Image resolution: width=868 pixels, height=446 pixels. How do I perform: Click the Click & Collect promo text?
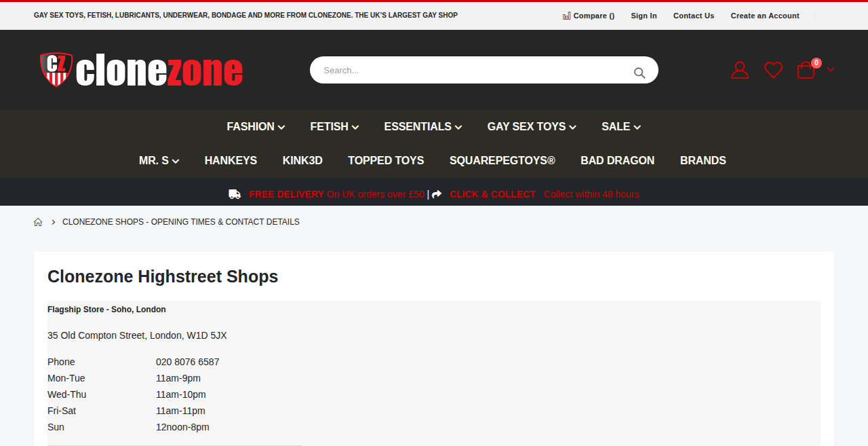click(x=545, y=194)
